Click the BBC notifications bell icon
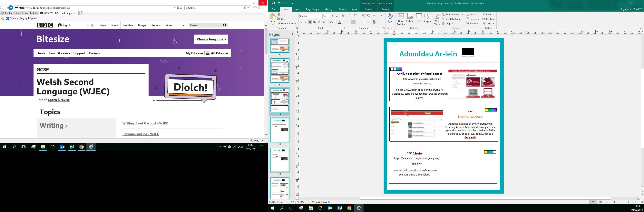Screen dimensions: 644x212 pos(92,25)
